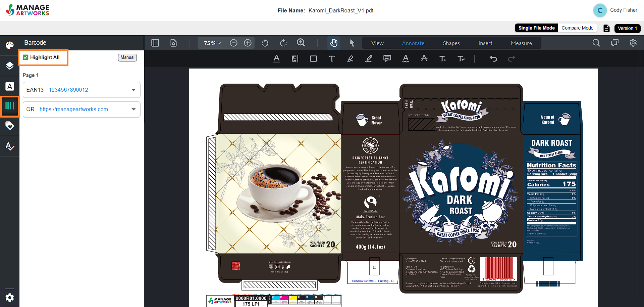Uncheck the Highlight All checkbox
644x307 pixels.
click(25, 57)
